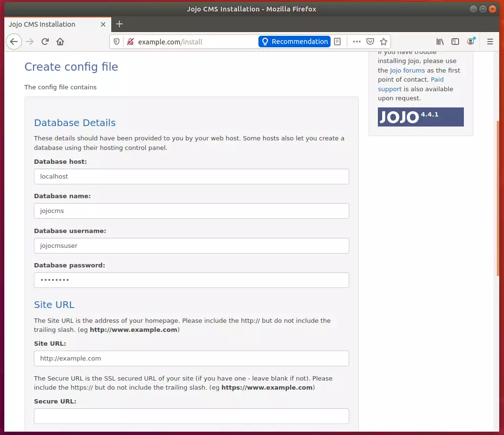Save page to Pocket icon
504x435 pixels.
click(x=370, y=42)
